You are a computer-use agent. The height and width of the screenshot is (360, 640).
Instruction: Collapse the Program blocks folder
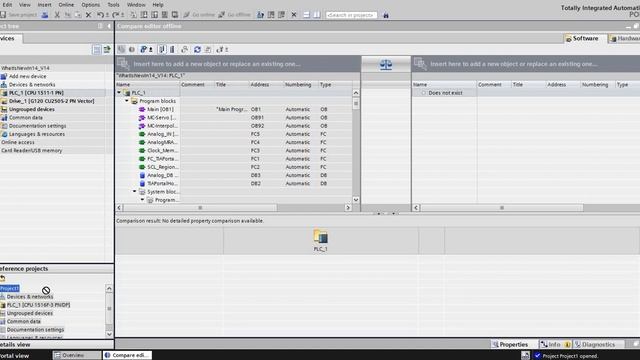click(127, 101)
